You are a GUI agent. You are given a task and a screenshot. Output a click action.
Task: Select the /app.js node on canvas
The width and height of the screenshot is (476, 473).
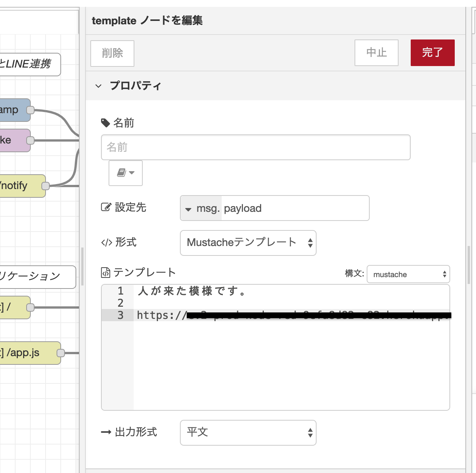(x=27, y=353)
